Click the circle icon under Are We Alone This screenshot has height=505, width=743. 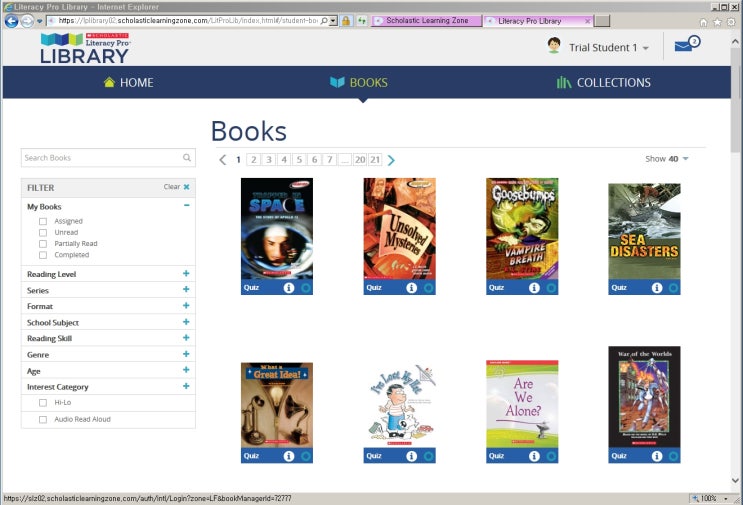point(551,456)
